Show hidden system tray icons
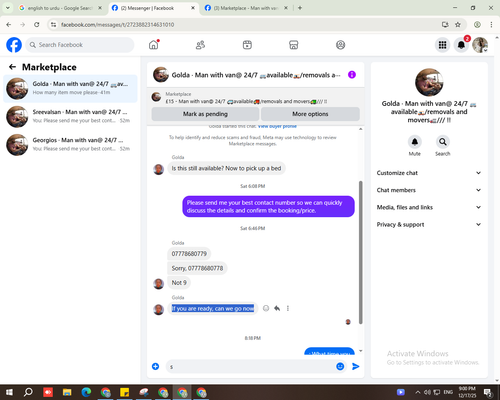 click(x=418, y=392)
